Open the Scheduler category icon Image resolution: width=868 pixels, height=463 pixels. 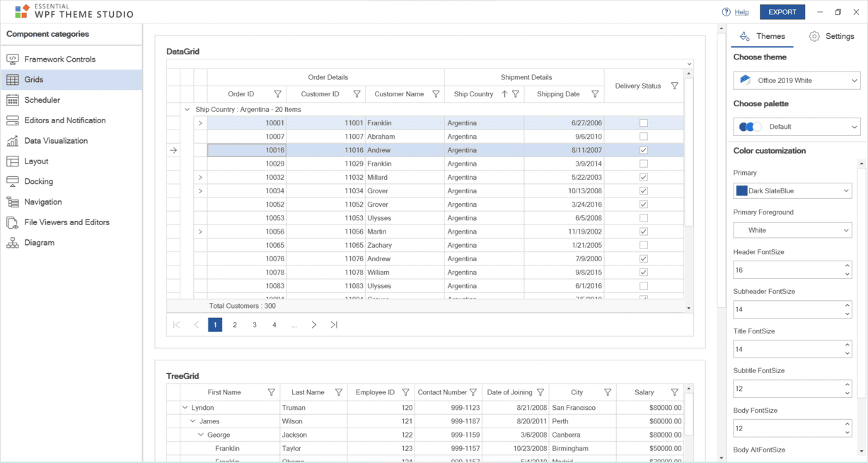tap(14, 99)
